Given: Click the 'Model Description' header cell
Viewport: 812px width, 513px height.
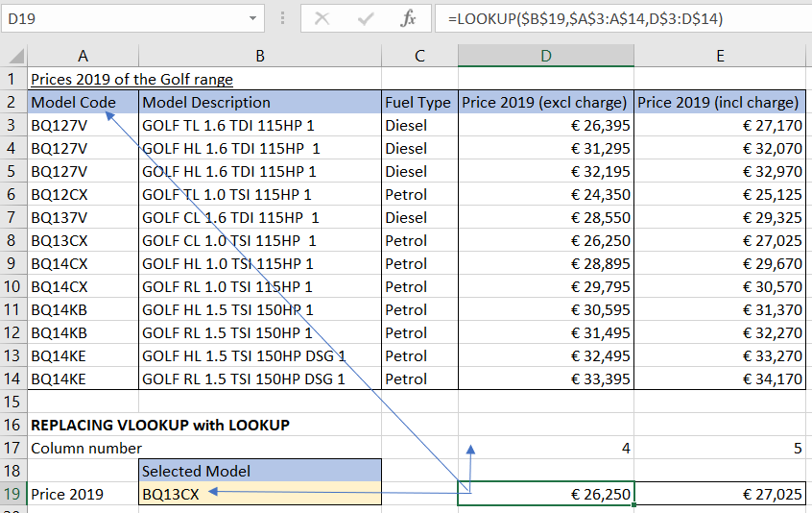Looking at the screenshot, I should click(x=260, y=102).
